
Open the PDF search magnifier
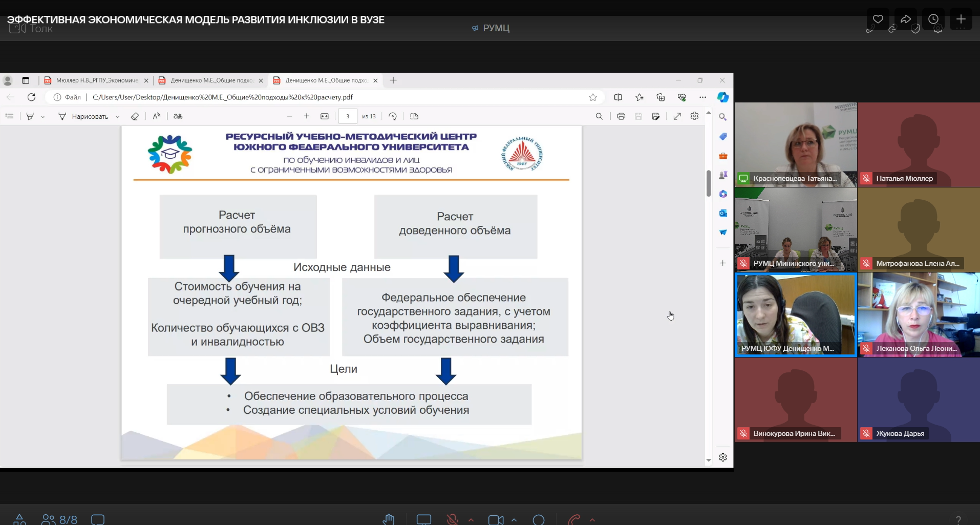(599, 116)
